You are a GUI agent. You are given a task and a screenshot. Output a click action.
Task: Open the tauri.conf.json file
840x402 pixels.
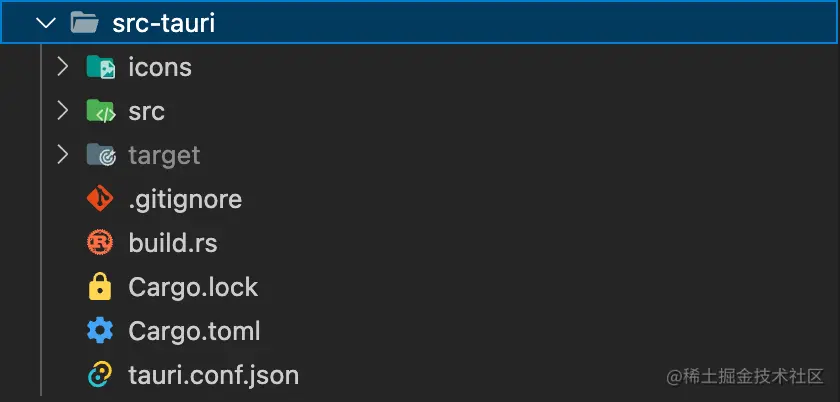tap(213, 375)
